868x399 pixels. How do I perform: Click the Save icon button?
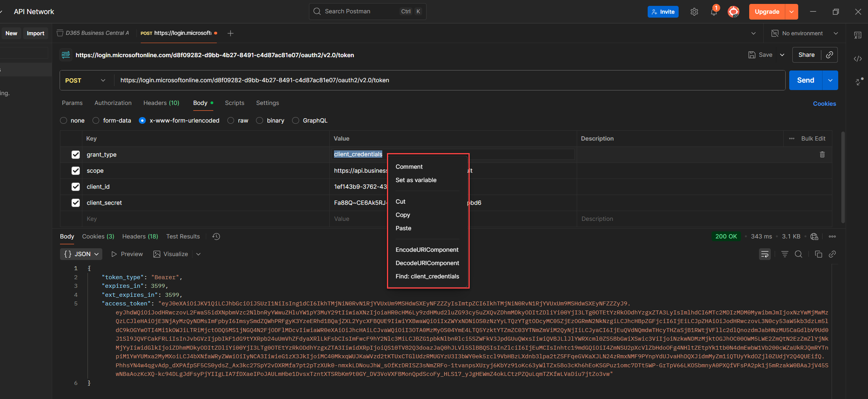coord(760,55)
